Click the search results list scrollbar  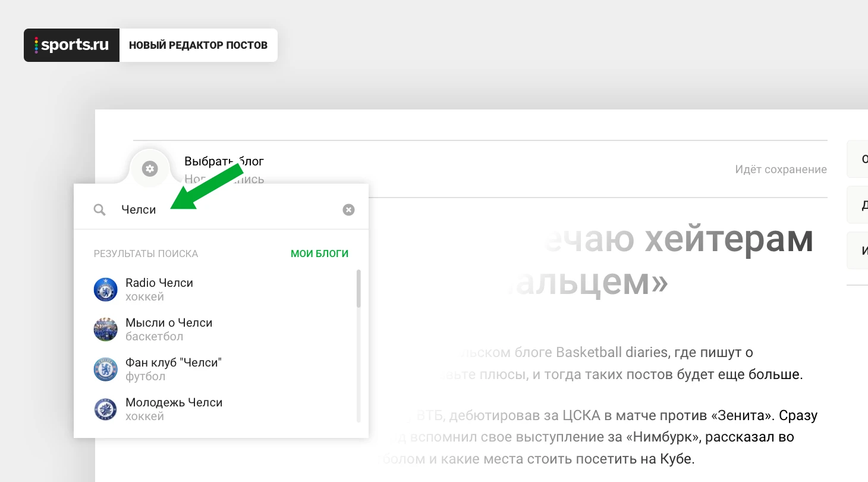click(x=358, y=289)
